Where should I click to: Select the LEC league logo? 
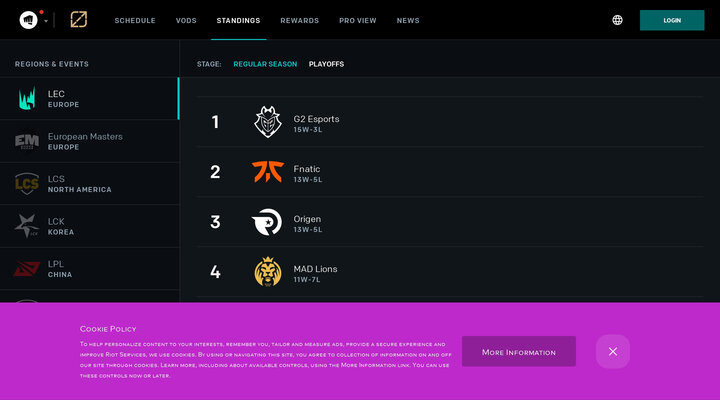[x=27, y=98]
